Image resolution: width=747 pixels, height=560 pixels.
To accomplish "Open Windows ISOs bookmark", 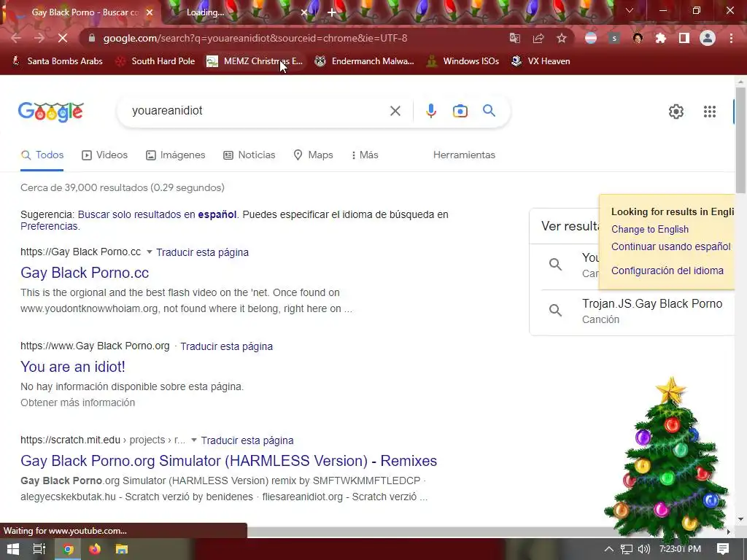I will (462, 61).
